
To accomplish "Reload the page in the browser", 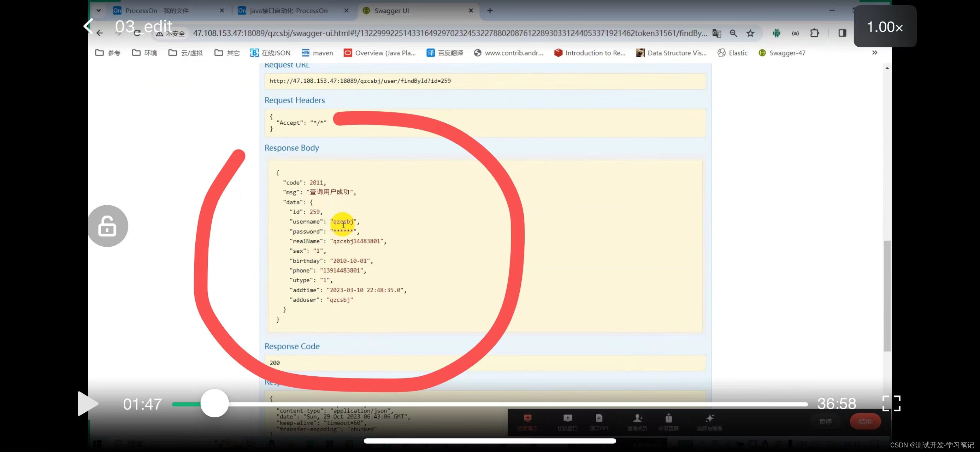I will (137, 33).
